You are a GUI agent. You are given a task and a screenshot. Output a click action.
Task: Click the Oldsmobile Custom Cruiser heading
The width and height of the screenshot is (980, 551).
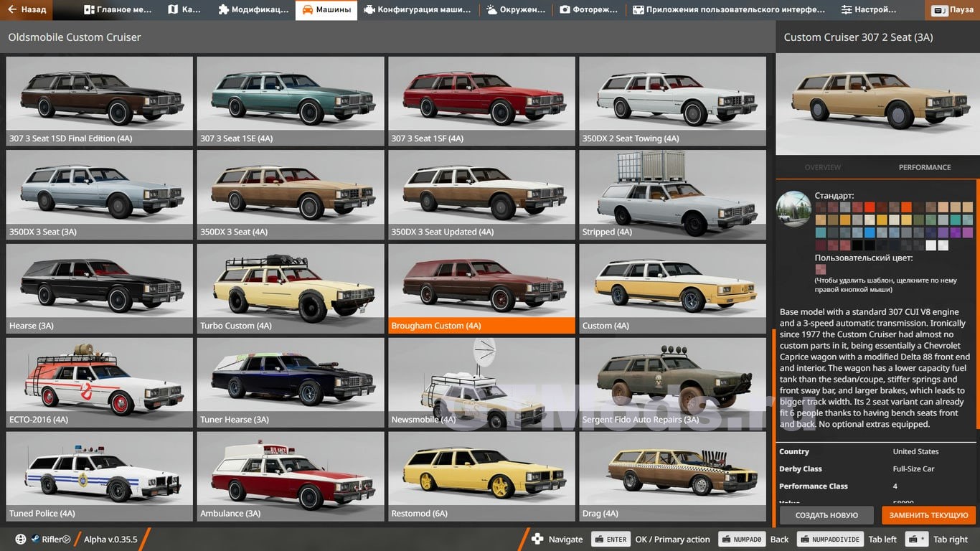pyautogui.click(x=74, y=37)
